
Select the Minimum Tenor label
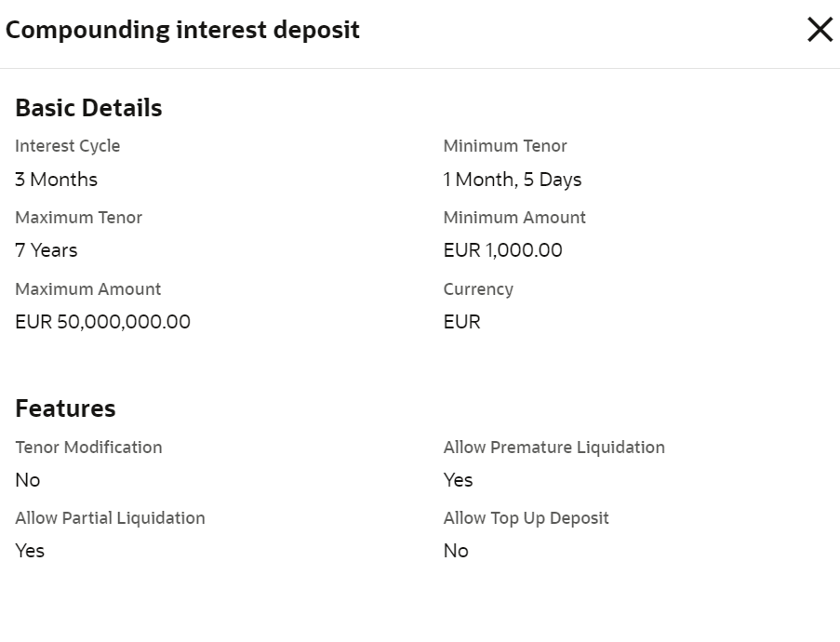[505, 146]
